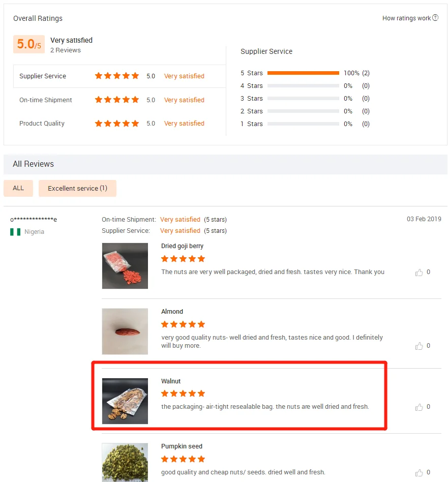Like the Pumpkin seed review

pyautogui.click(x=419, y=473)
